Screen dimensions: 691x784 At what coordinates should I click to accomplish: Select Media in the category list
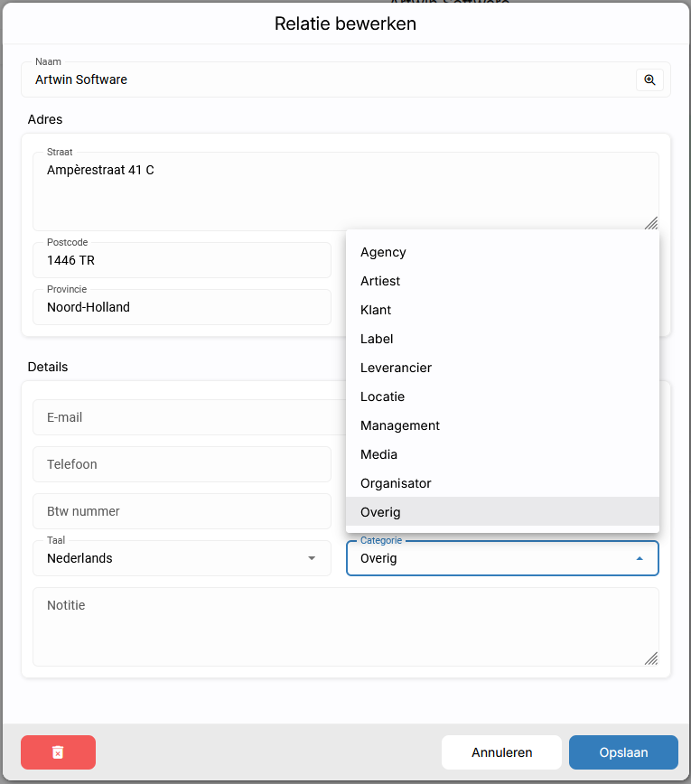coord(502,454)
